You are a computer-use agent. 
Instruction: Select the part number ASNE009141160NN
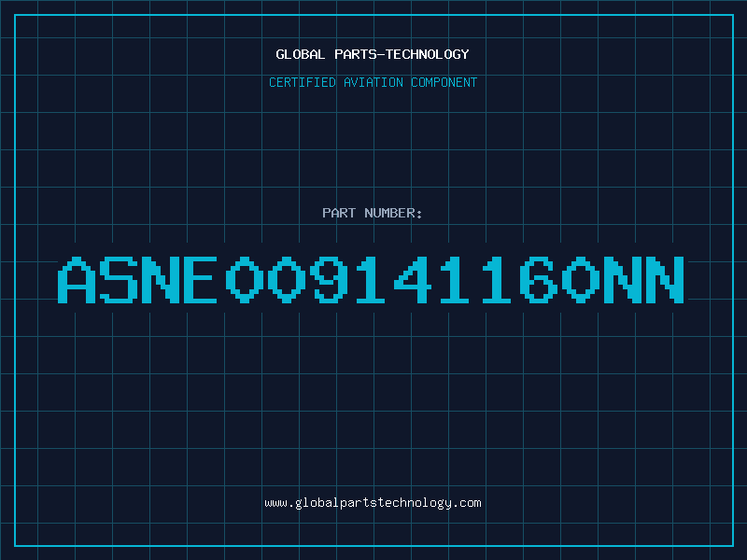(371, 279)
